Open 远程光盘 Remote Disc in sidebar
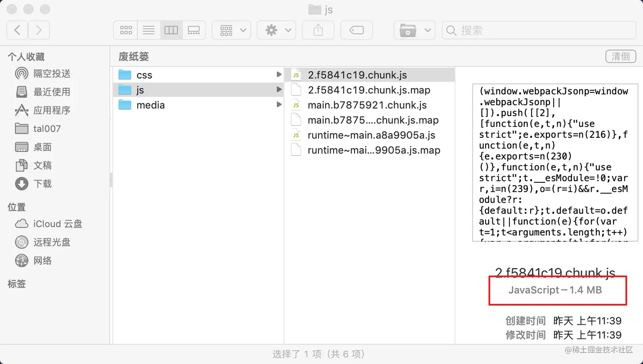643x364 pixels. (x=43, y=242)
